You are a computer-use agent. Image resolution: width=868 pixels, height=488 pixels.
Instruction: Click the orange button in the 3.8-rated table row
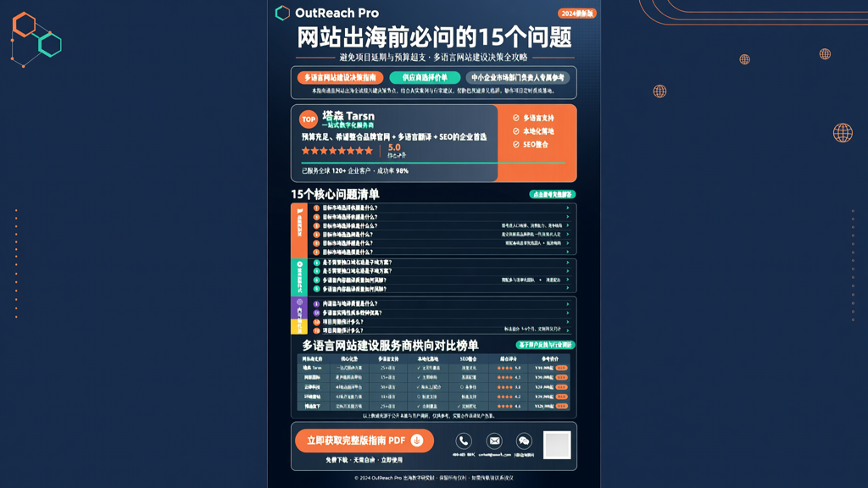click(x=561, y=386)
